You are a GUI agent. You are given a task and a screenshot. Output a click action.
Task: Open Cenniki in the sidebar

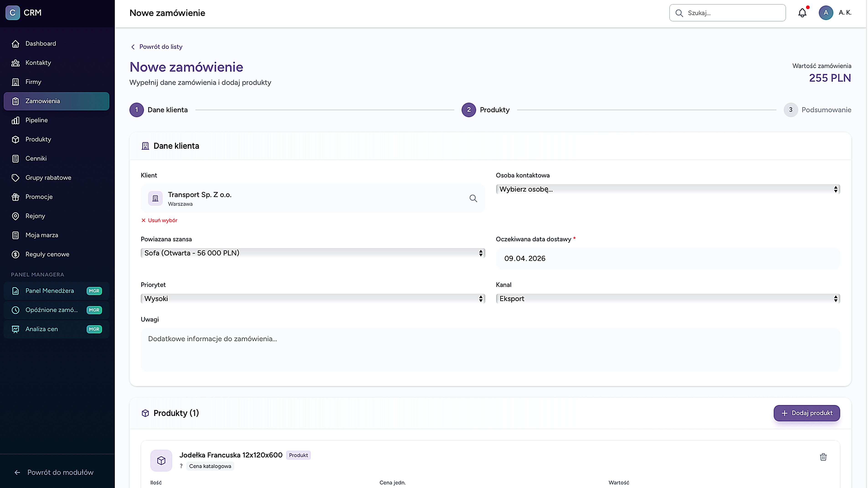tap(56, 158)
